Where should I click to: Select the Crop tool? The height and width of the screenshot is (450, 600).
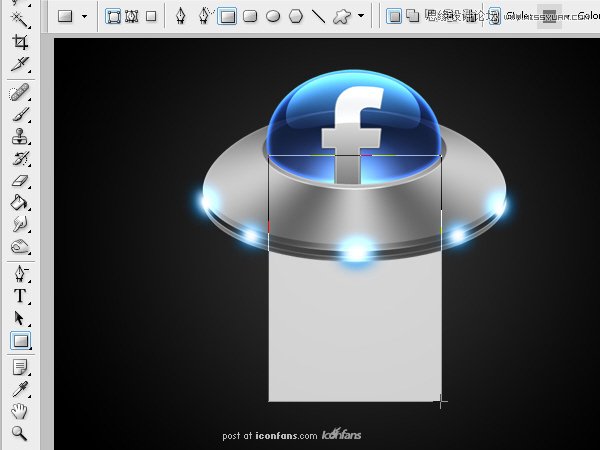pyautogui.click(x=19, y=41)
